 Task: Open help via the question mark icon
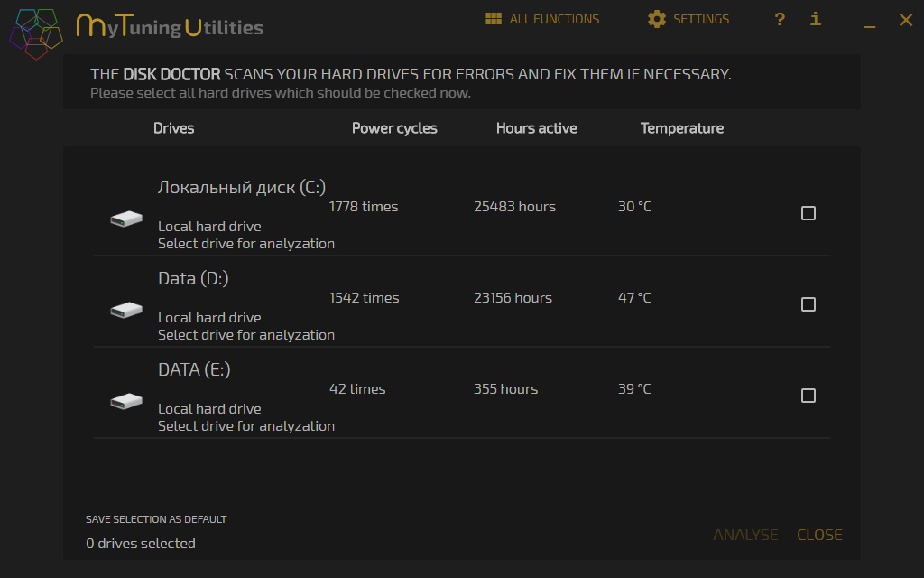(780, 19)
